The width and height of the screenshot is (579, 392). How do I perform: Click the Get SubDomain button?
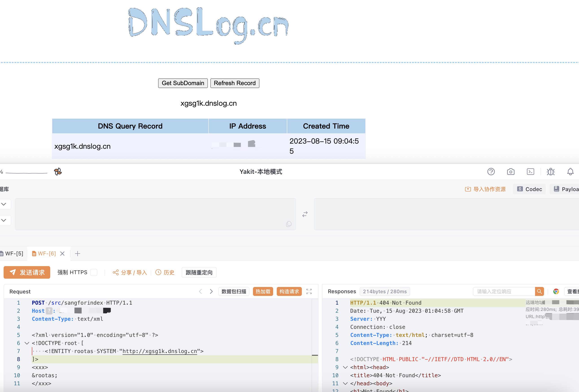(183, 83)
